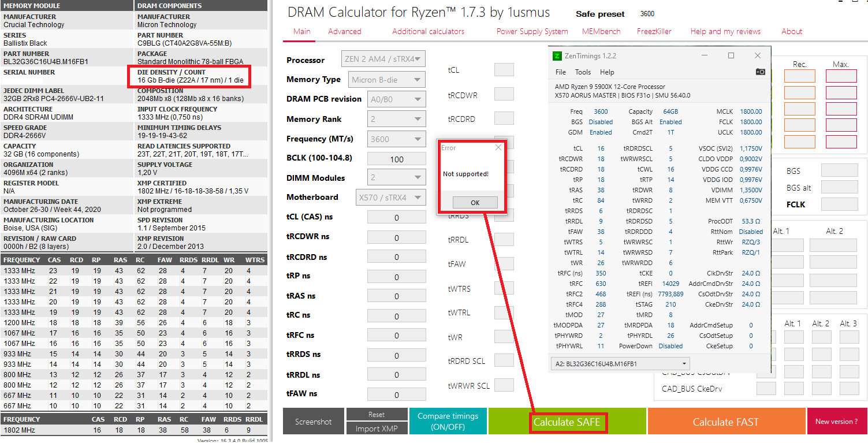Click the tFAW ns input field
This screenshot has width=868, height=443.
397,394
